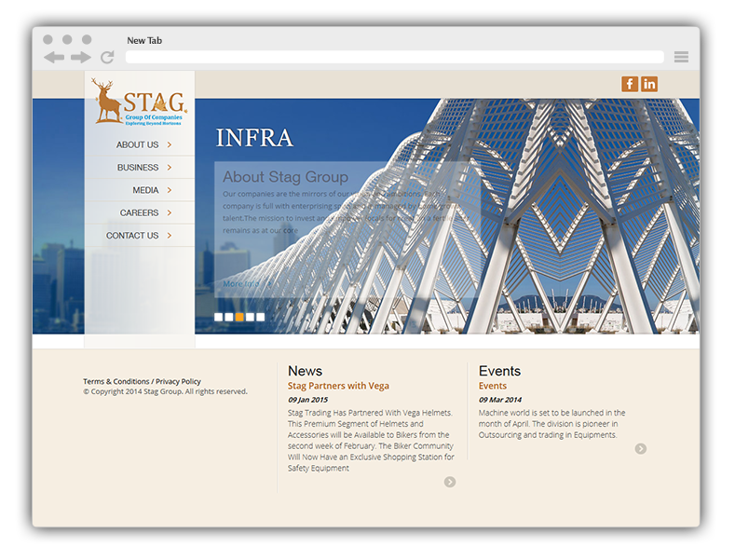Viewport: 735px width, 560px height.
Task: Click the browser forward arrow
Action: 81,58
